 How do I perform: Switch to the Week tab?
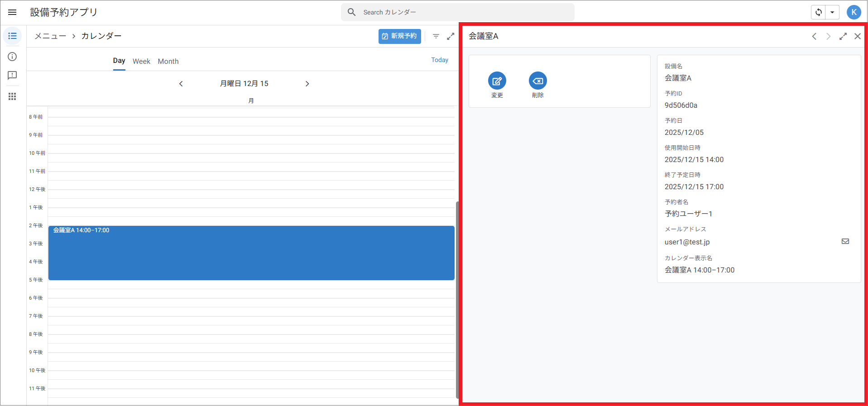141,61
